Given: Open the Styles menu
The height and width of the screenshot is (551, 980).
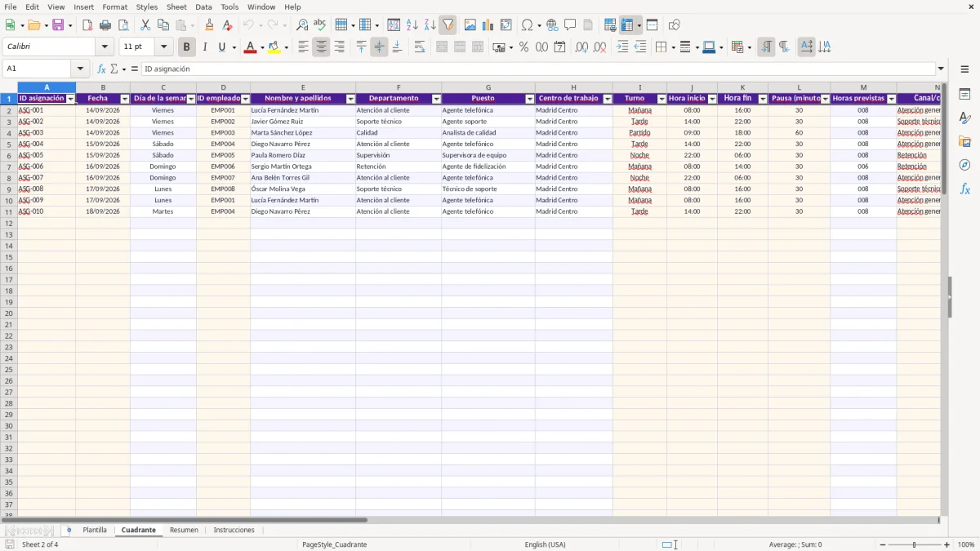Looking at the screenshot, I should pyautogui.click(x=147, y=7).
